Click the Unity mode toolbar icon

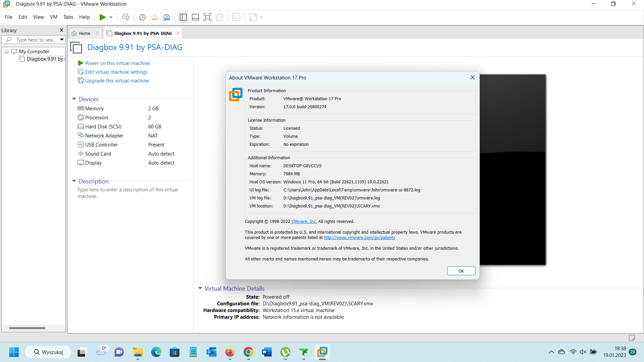point(220,17)
